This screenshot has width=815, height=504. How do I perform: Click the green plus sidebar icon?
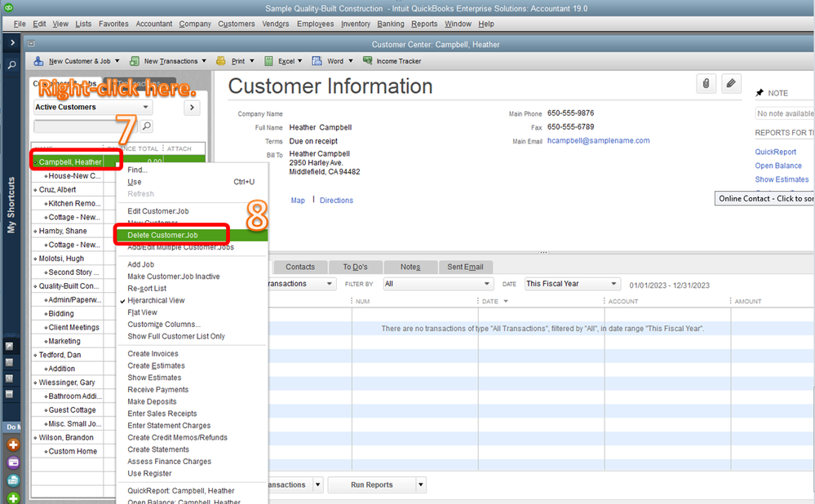pos(14,497)
